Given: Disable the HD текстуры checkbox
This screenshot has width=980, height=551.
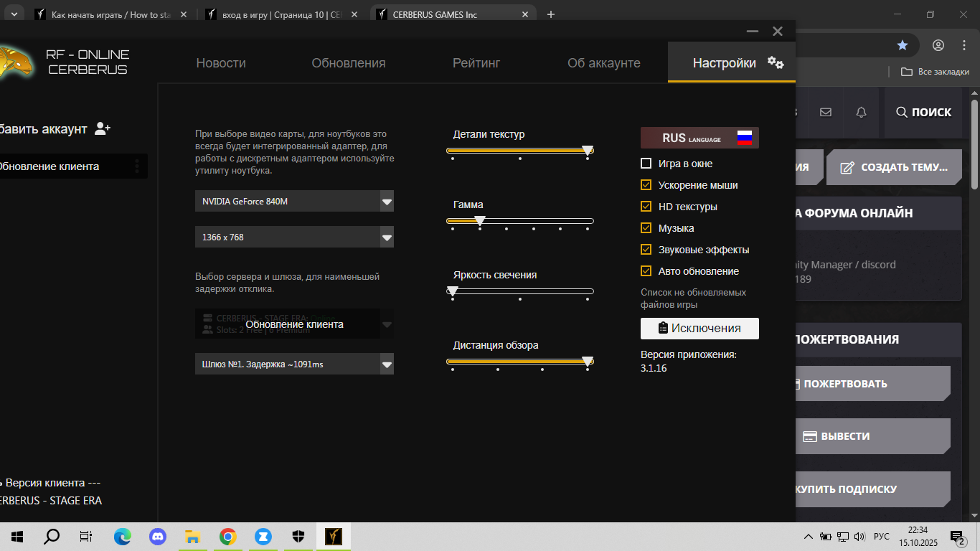Looking at the screenshot, I should [646, 207].
